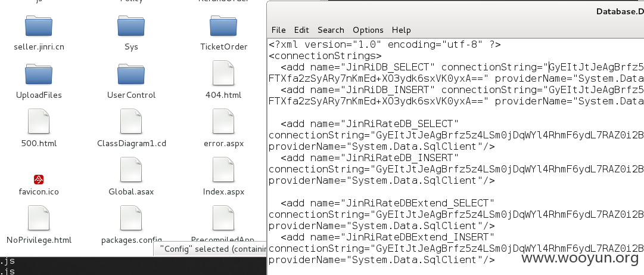Screen dimensions: 644x275
Task: Click the JinRiRateDB_INSERT add line
Action: tap(369, 158)
